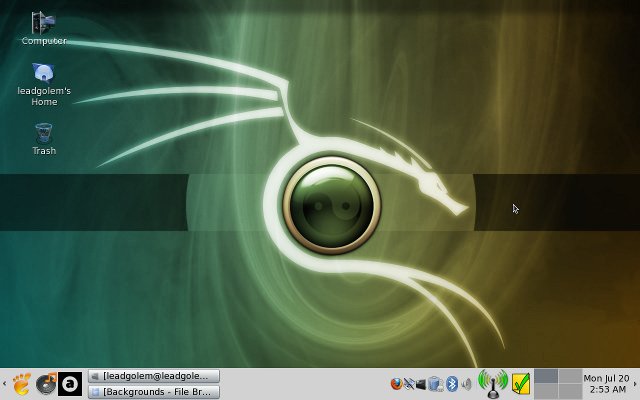This screenshot has height=400, width=640.
Task: Switch to the top-right workspace
Action: click(x=570, y=376)
